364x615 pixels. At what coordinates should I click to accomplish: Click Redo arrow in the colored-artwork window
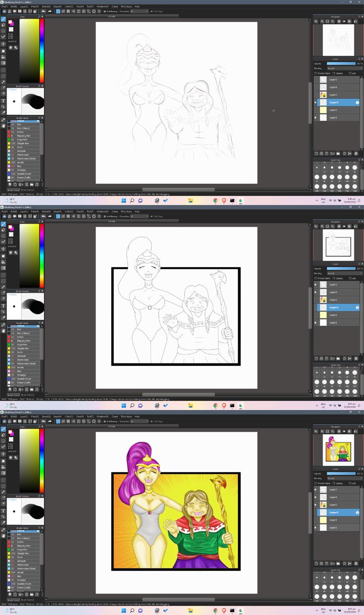click(x=50, y=421)
